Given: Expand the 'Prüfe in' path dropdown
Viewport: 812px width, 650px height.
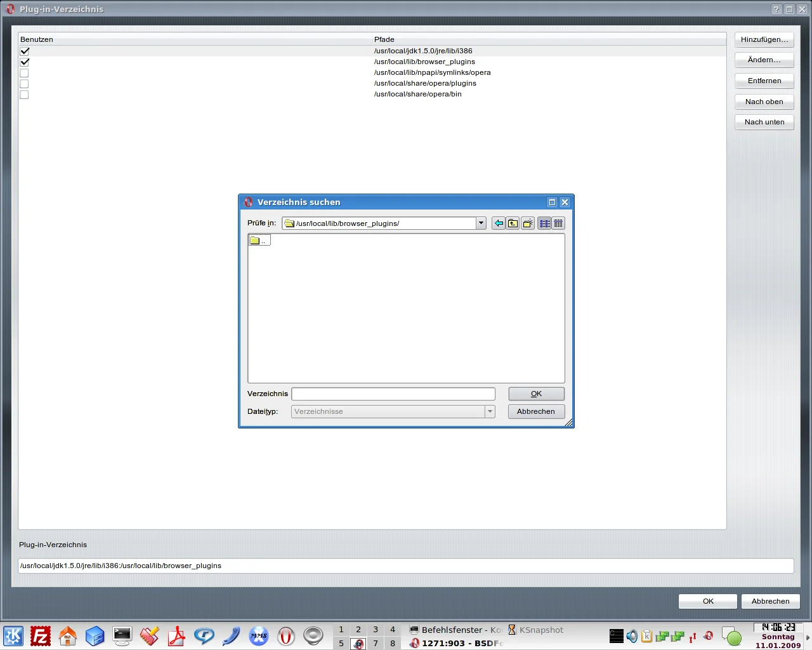Looking at the screenshot, I should (481, 223).
